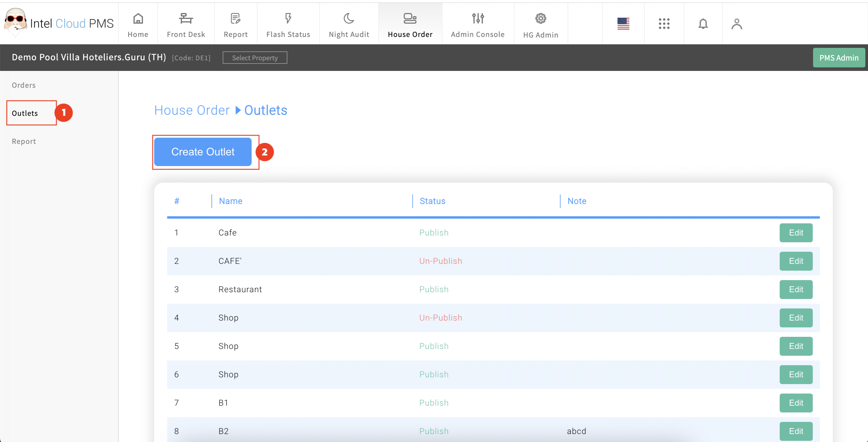The width and height of the screenshot is (868, 442).
Task: Open the Select Property selector
Action: click(255, 58)
